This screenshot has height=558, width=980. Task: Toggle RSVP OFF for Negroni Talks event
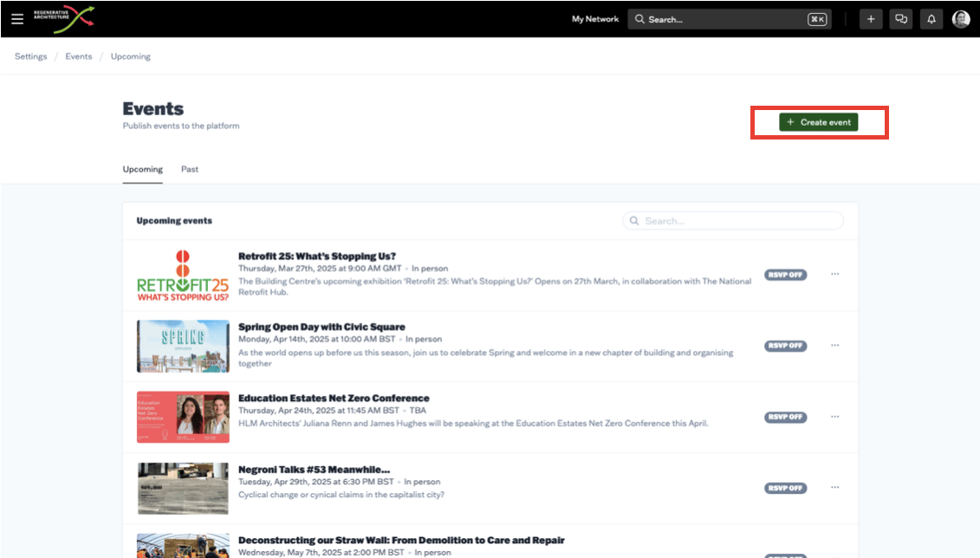[x=785, y=488]
